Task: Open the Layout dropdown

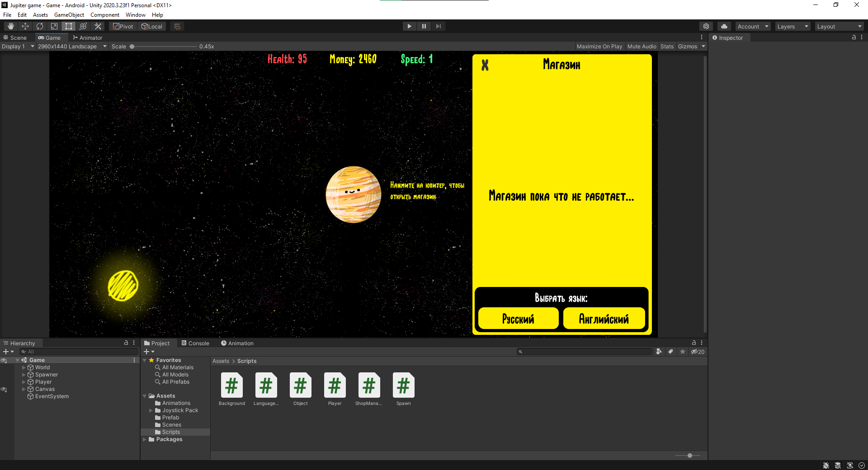Action: 839,27
